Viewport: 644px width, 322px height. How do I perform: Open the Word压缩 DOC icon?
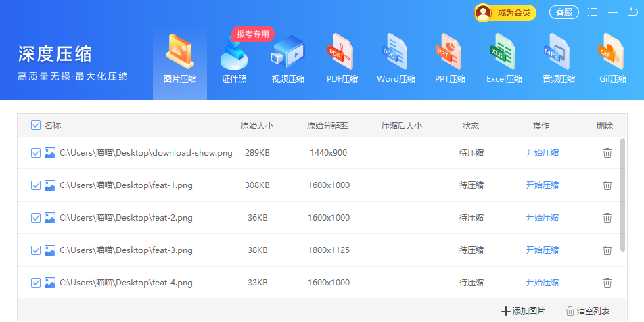click(394, 52)
